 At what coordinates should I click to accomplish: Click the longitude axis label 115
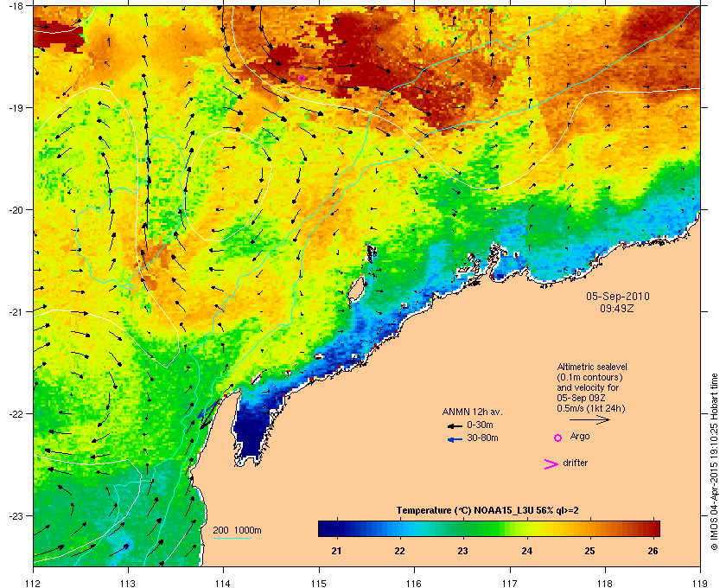[x=319, y=583]
